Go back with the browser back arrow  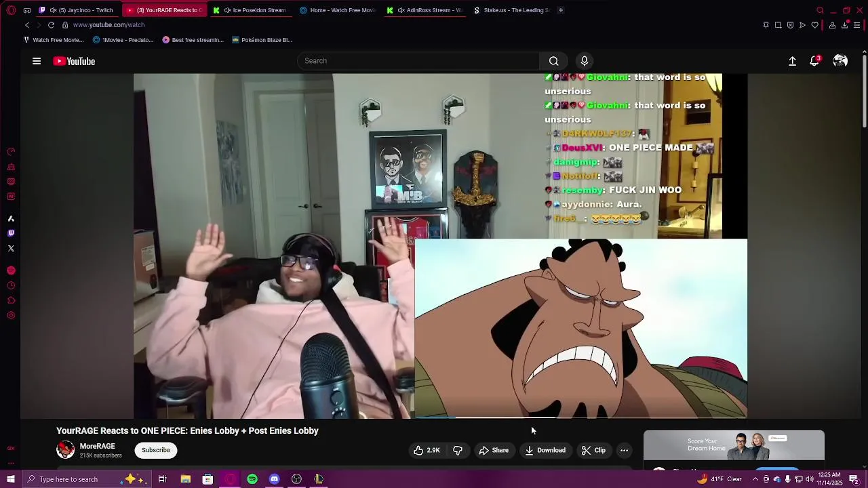27,25
